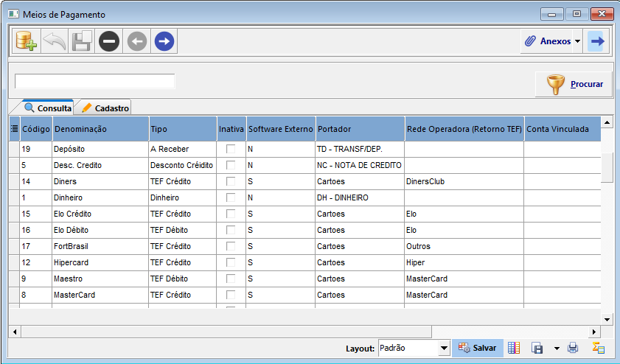Open the Layout Padrão combo box
The image size is (620, 364).
coord(414,349)
